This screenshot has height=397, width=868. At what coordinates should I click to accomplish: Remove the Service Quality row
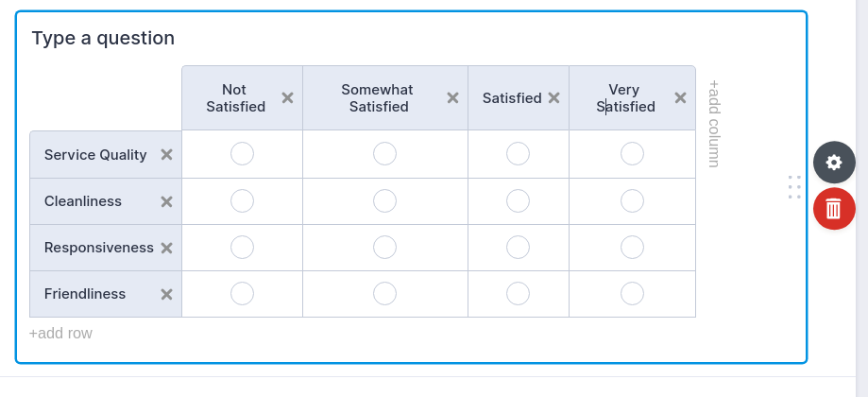click(x=166, y=155)
